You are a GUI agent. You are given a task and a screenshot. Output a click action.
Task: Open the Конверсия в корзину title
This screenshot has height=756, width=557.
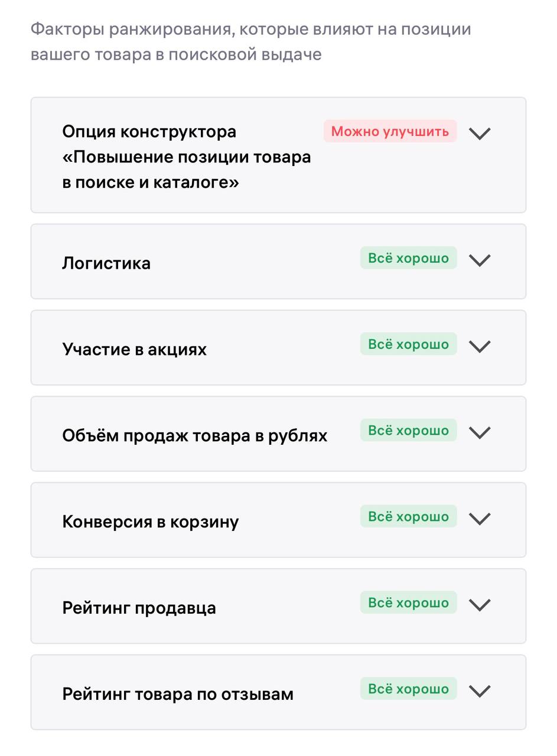coord(151,522)
